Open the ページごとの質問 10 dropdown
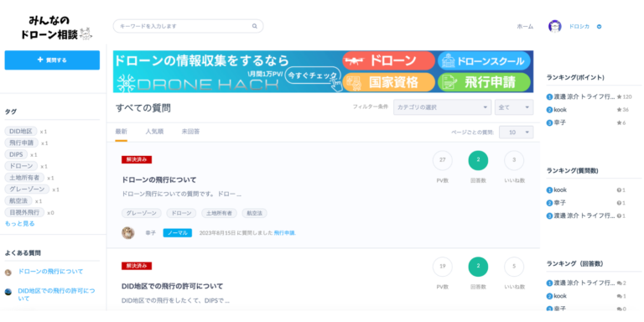 (x=517, y=132)
